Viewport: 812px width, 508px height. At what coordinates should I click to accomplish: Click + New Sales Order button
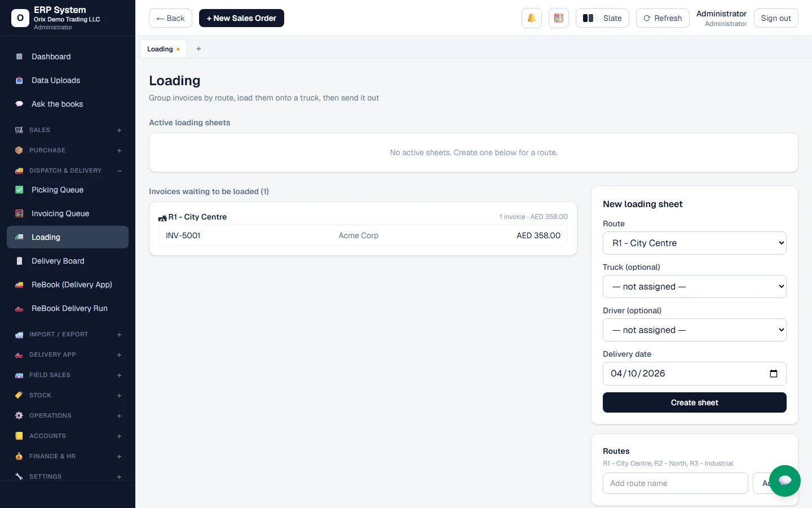click(241, 18)
